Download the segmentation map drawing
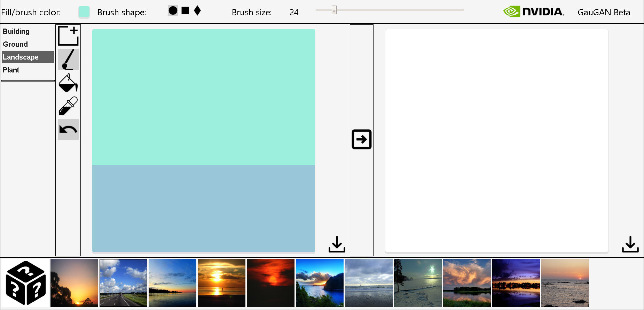Screen dimensions: 644x310 337,244
